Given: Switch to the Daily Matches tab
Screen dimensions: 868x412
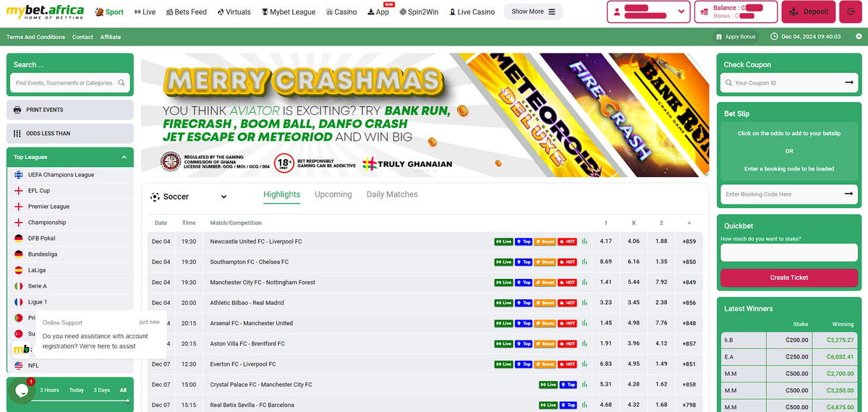Looking at the screenshot, I should pos(392,194).
